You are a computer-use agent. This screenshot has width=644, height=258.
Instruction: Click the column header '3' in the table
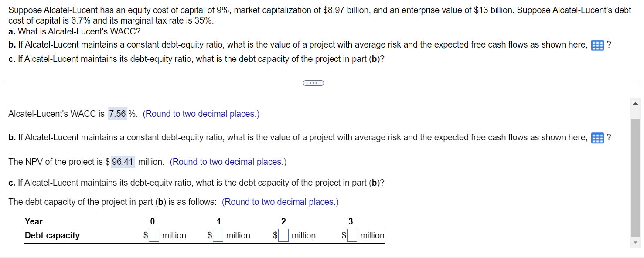click(351, 221)
